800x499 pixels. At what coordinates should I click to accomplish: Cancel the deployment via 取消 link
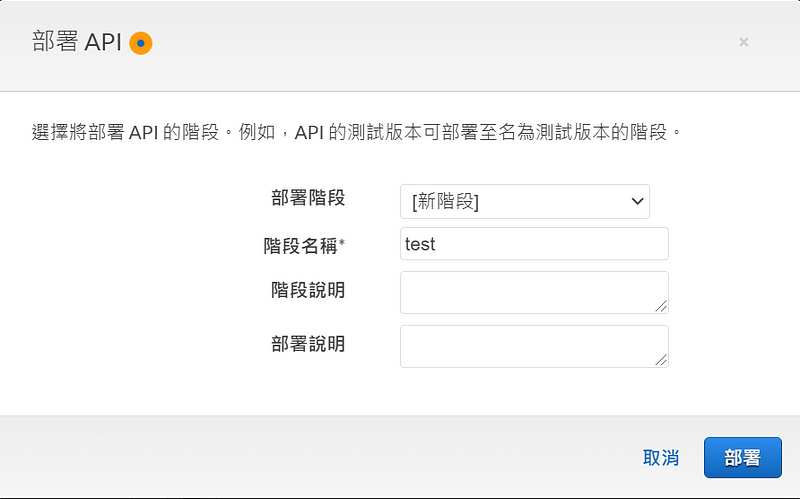pyautogui.click(x=661, y=458)
